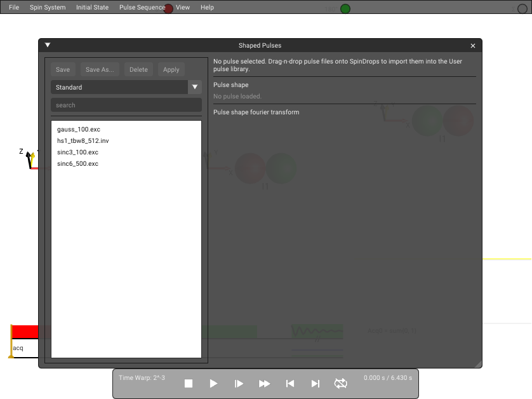This screenshot has height=399, width=532.
Task: Click the green circle in top bar
Action: 345,9
